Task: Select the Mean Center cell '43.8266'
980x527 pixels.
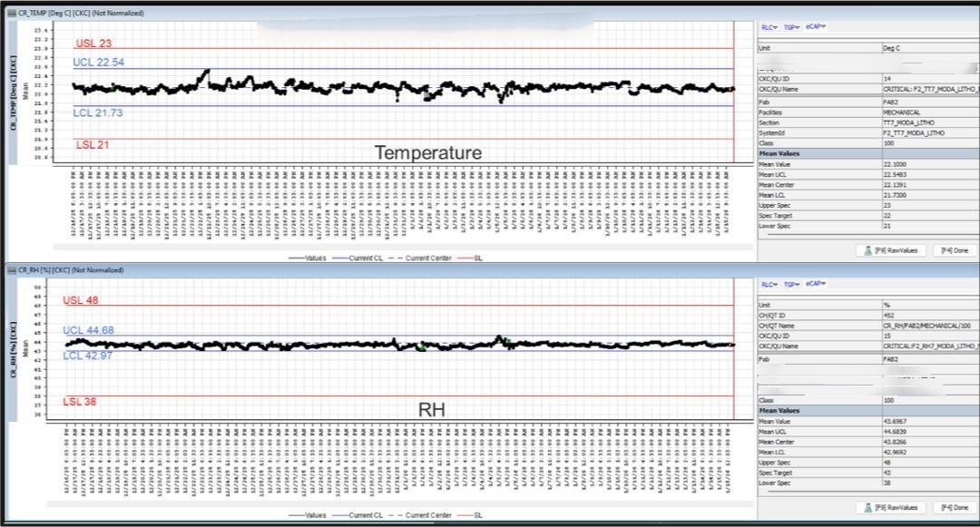Action: coord(930,442)
